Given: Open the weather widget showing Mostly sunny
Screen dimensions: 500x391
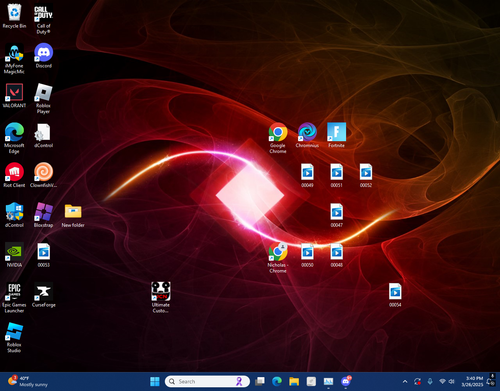Looking at the screenshot, I should tap(28, 381).
